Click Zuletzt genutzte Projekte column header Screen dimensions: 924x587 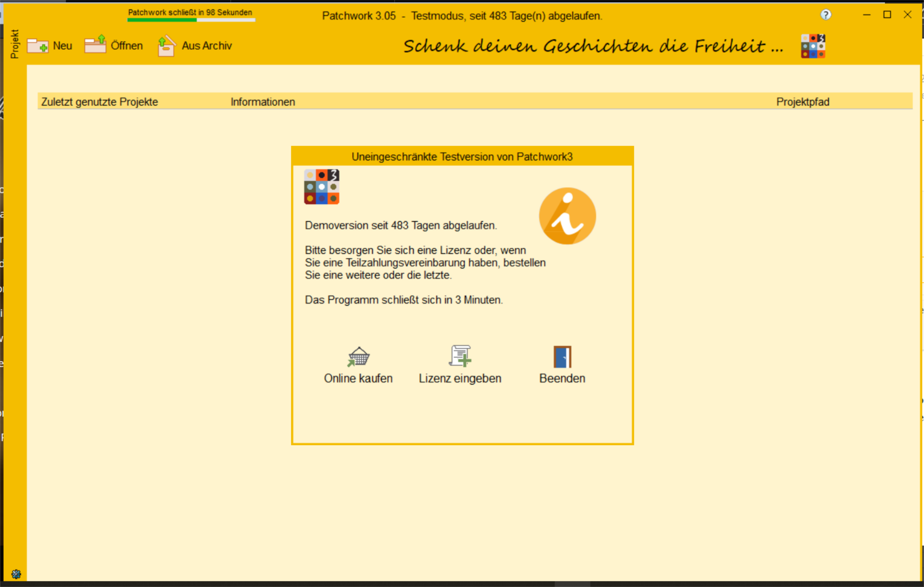coord(100,102)
